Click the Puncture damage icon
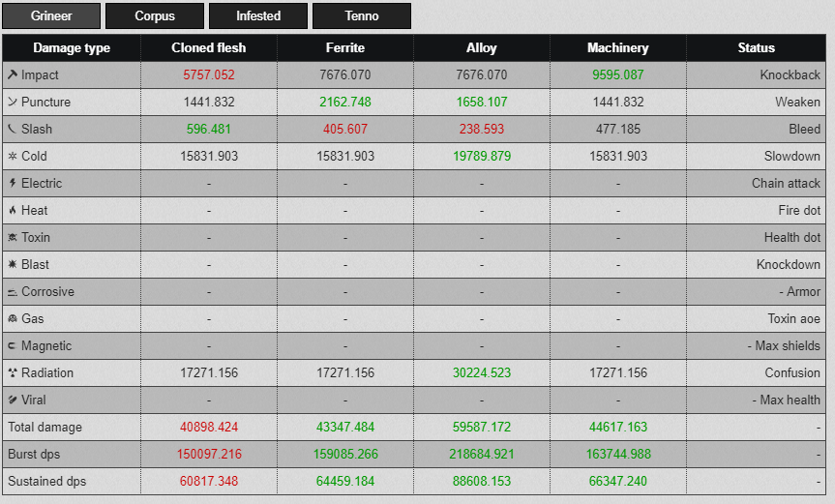 (x=12, y=102)
